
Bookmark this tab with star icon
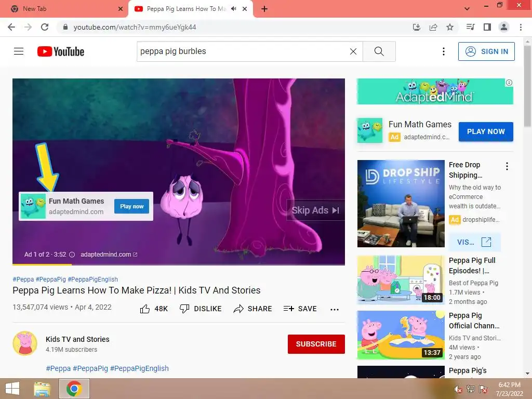(450, 27)
